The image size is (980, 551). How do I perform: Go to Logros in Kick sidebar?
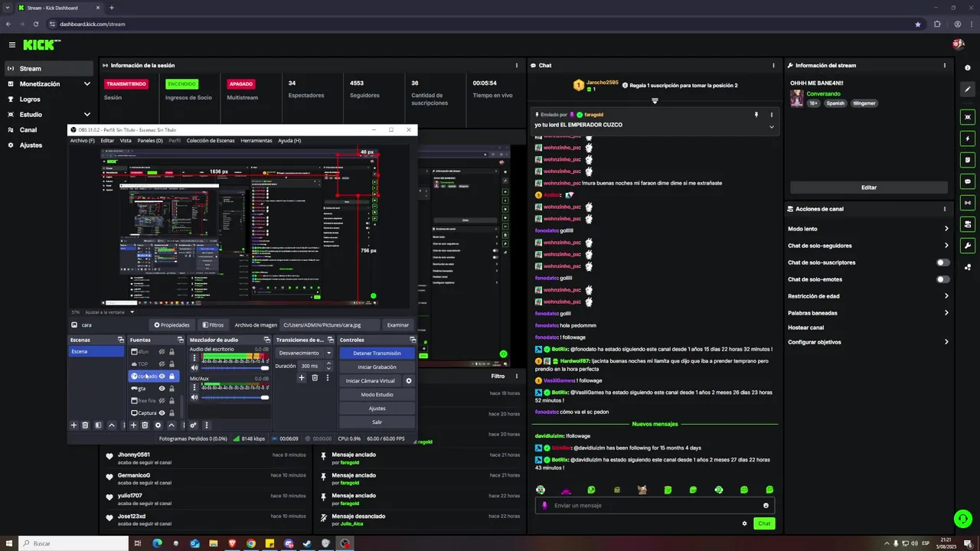pyautogui.click(x=30, y=99)
